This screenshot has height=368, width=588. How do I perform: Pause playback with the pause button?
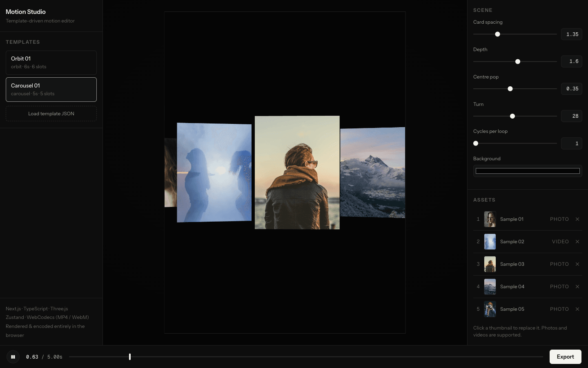(x=13, y=357)
